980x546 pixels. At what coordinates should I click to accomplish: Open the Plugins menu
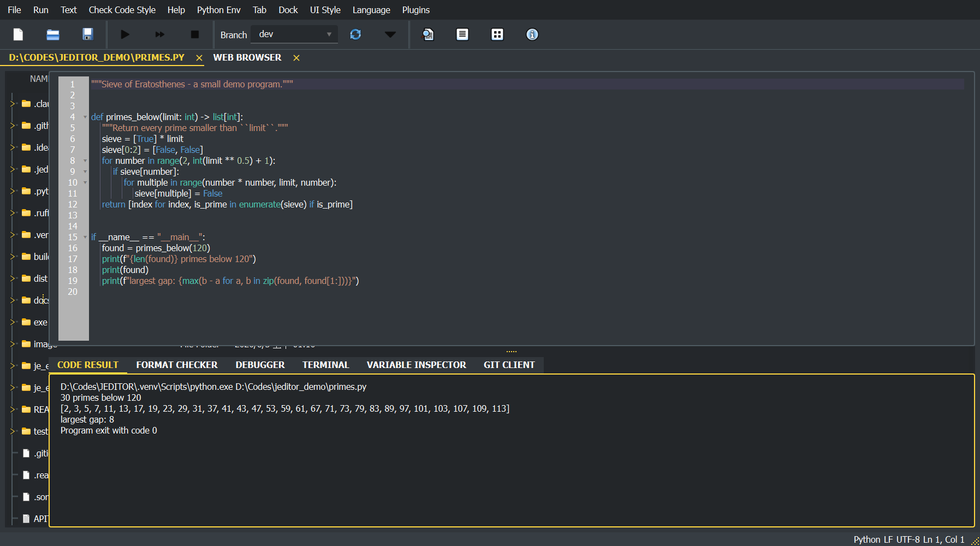coord(416,10)
